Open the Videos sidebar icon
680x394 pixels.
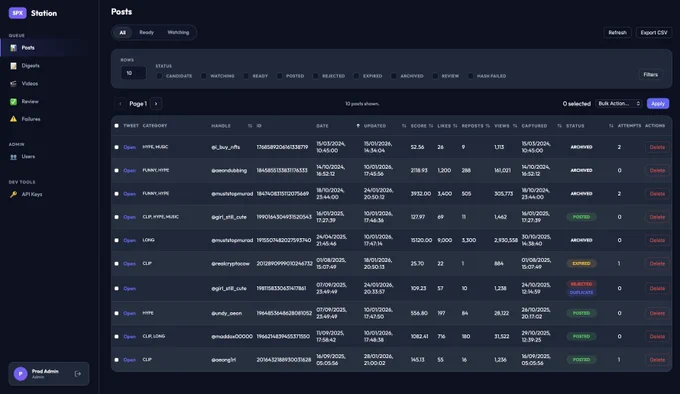coord(13,84)
